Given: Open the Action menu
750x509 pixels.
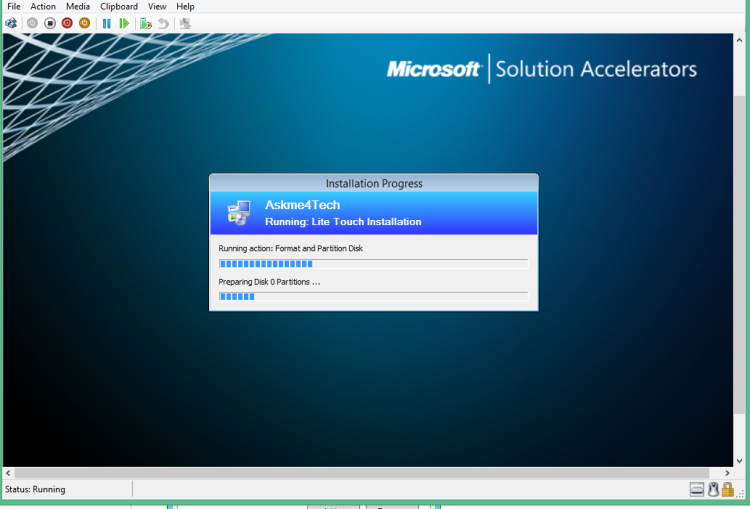Looking at the screenshot, I should click(43, 6).
